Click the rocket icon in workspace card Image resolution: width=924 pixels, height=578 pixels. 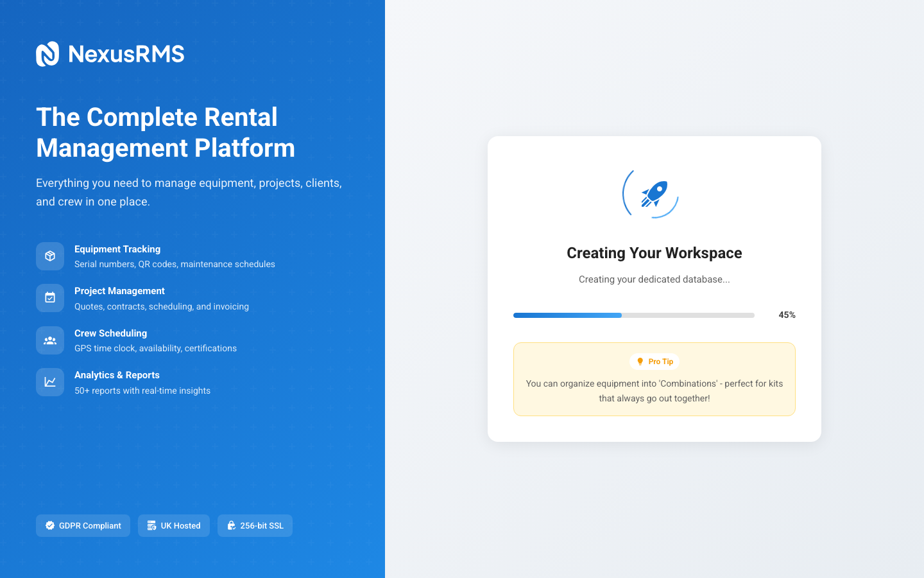(x=654, y=194)
